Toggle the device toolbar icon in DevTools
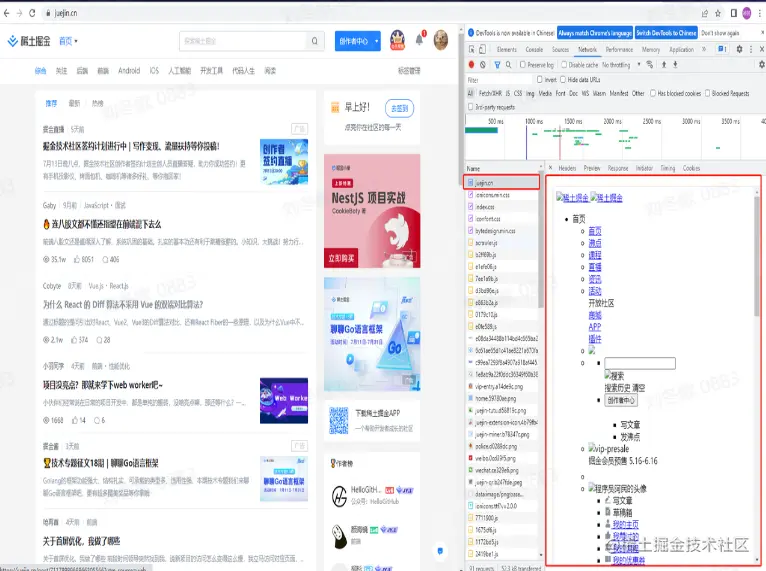This screenshot has height=571, width=766. coord(482,49)
